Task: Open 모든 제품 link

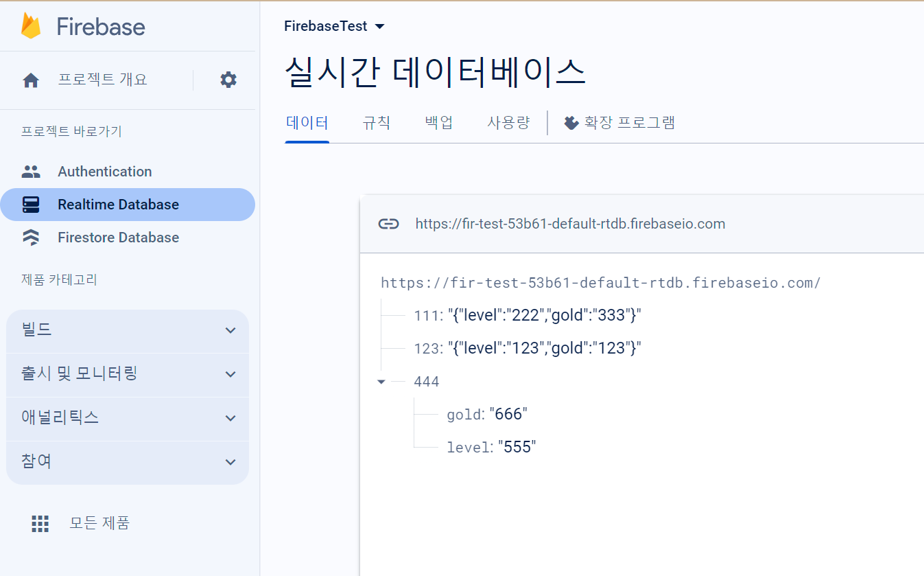Action: pyautogui.click(x=99, y=523)
